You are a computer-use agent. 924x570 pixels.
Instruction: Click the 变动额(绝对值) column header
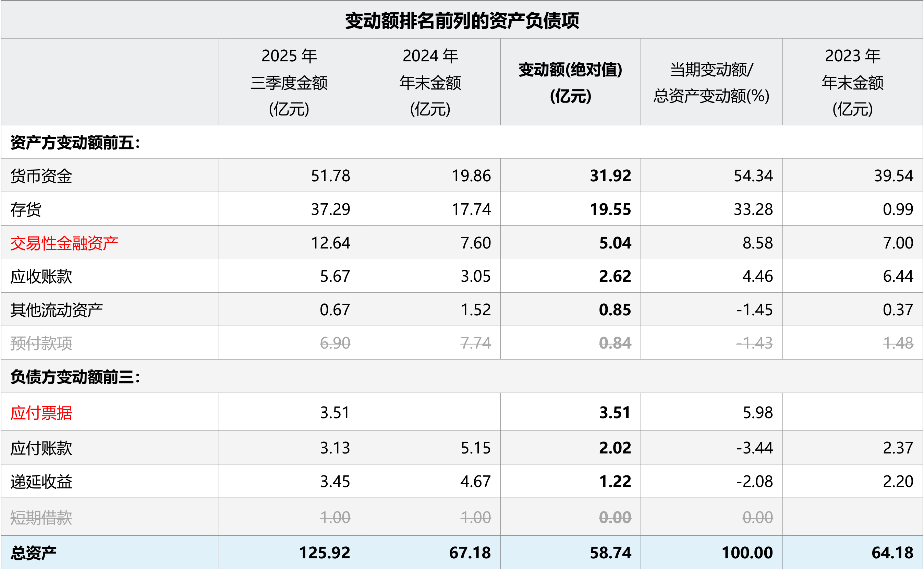click(x=570, y=82)
